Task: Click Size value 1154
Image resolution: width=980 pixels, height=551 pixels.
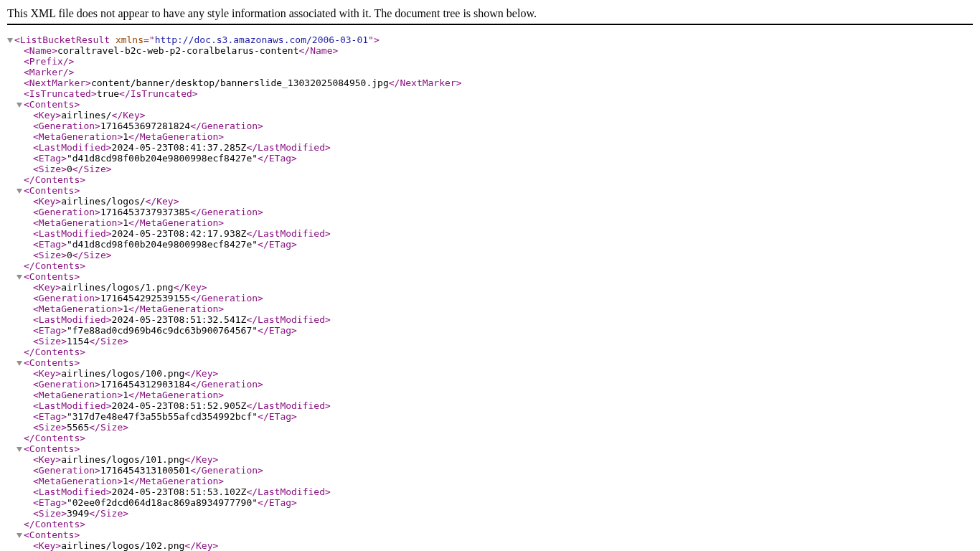Action: click(x=77, y=342)
